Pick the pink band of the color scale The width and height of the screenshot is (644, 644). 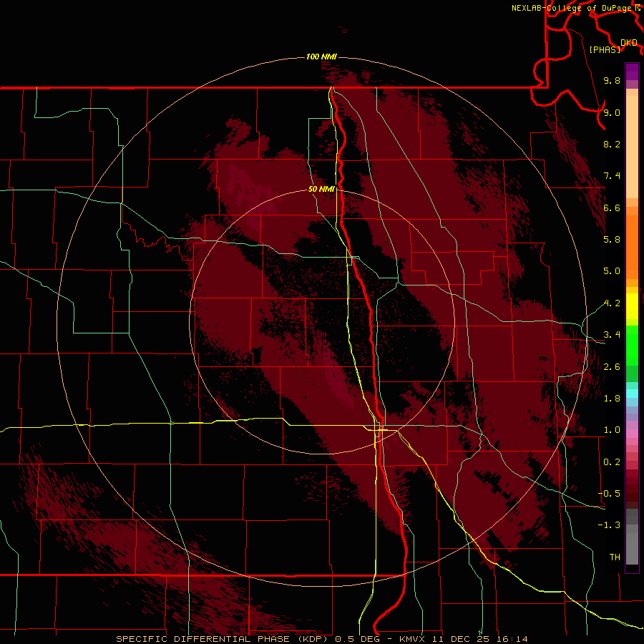[x=632, y=434]
